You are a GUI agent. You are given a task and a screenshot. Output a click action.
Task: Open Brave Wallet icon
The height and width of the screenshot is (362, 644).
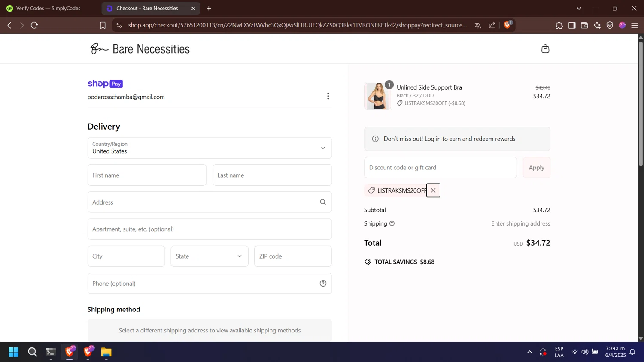tap(584, 25)
